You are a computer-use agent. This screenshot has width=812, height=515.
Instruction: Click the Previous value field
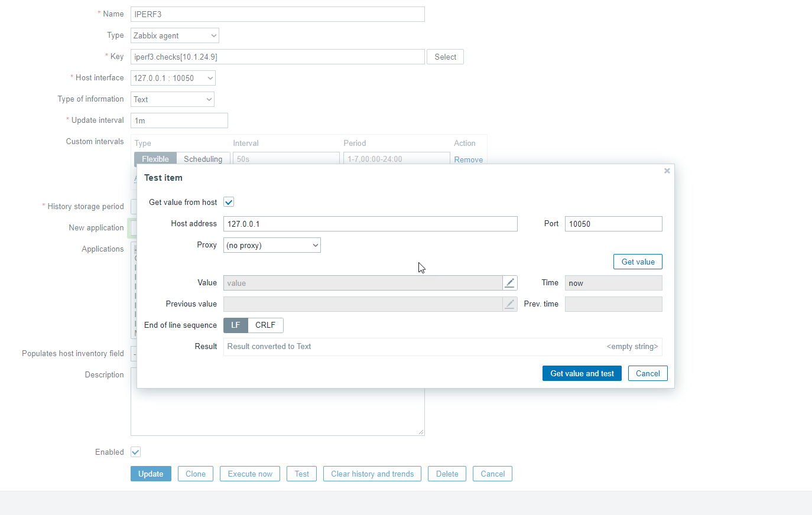363,304
